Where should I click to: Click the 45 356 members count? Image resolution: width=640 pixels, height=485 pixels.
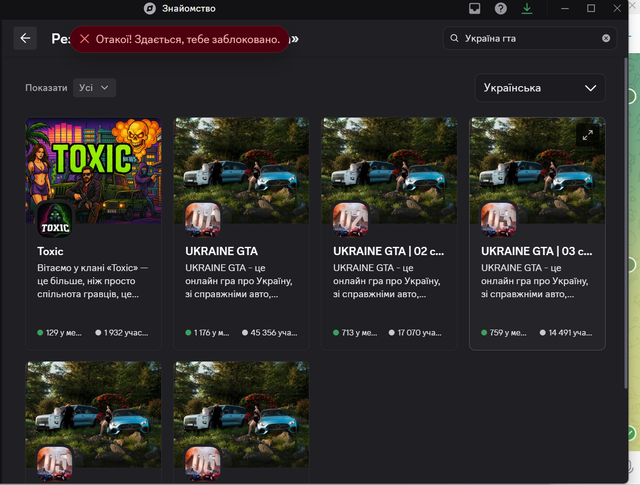point(270,333)
